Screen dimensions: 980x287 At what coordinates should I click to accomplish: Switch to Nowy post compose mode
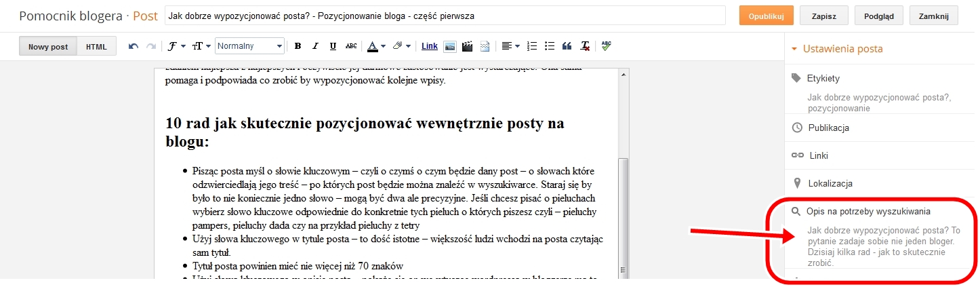(x=48, y=47)
